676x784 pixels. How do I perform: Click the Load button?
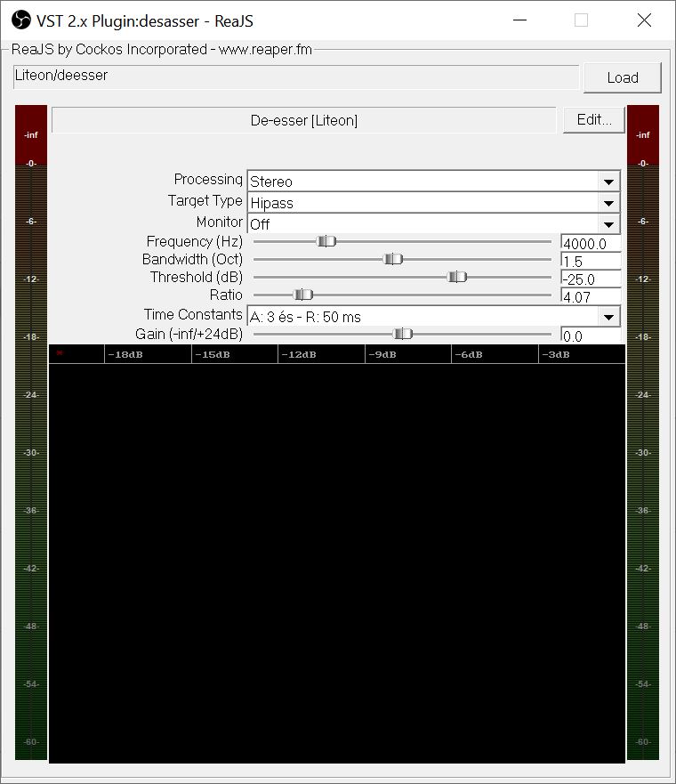click(x=622, y=77)
